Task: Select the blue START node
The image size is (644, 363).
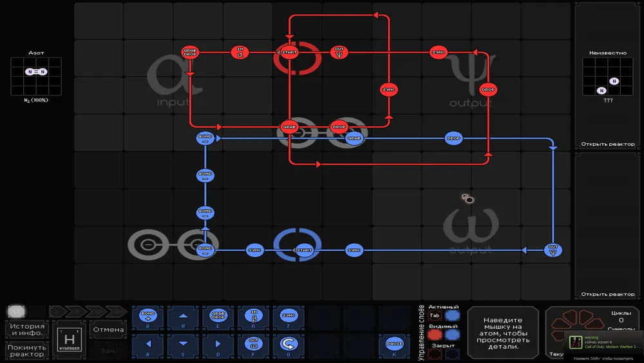Action: point(305,250)
